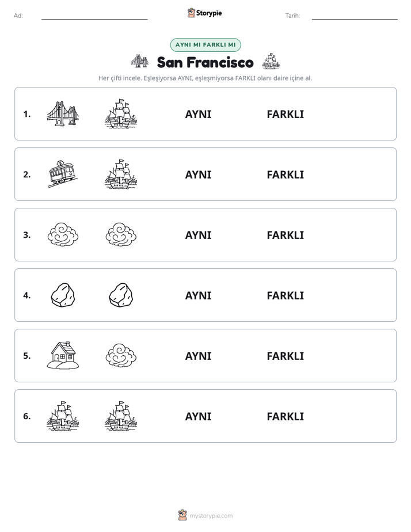The height and width of the screenshot is (532, 411).
Task: Open the mystorypie.com footer link
Action: [x=211, y=516]
